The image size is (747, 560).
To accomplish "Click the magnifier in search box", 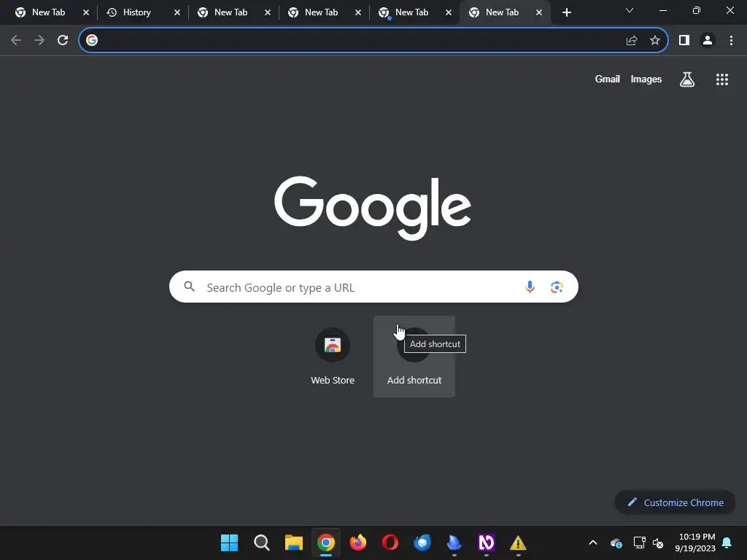I will tap(189, 286).
